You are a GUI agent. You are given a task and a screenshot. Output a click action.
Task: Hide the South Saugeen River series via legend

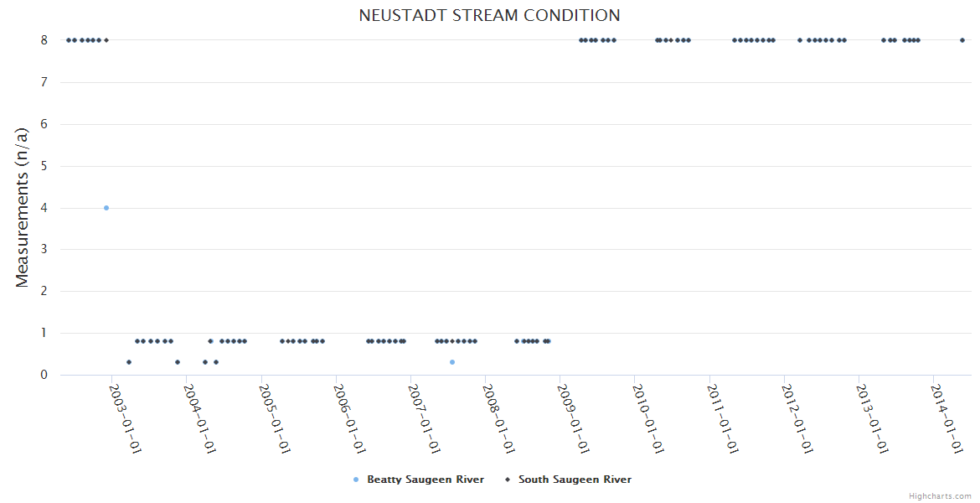(x=575, y=480)
